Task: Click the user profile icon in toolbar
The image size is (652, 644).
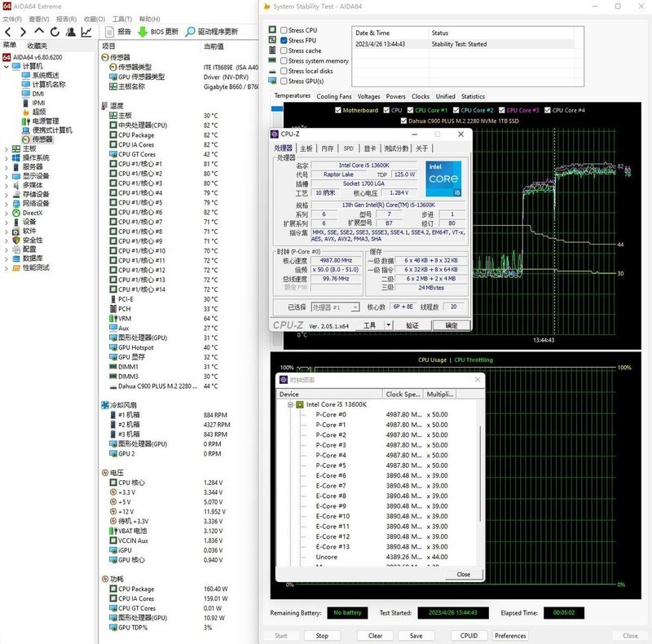Action: point(70,32)
